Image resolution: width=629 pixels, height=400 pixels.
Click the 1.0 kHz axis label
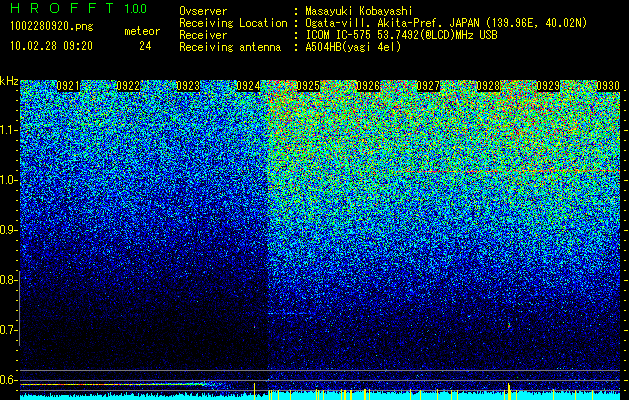point(8,180)
